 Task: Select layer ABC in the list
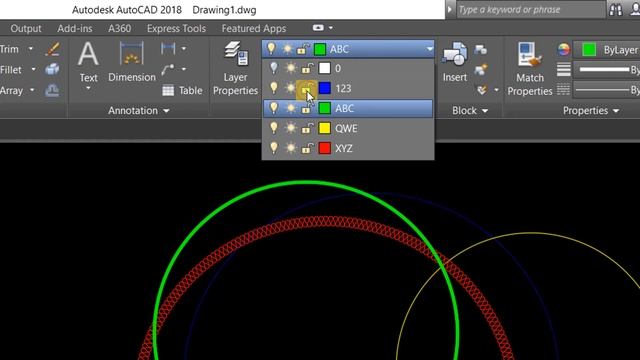348,108
